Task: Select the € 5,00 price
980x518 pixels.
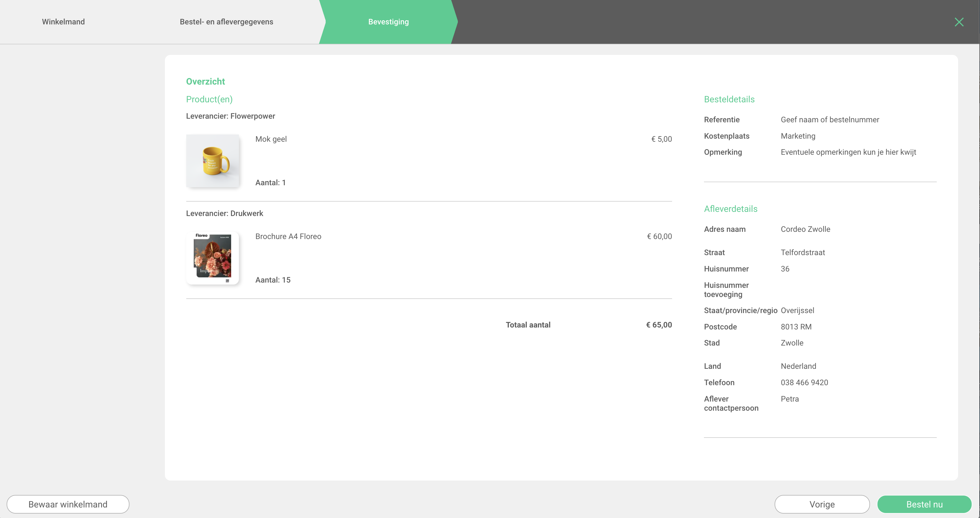Action: pos(661,139)
